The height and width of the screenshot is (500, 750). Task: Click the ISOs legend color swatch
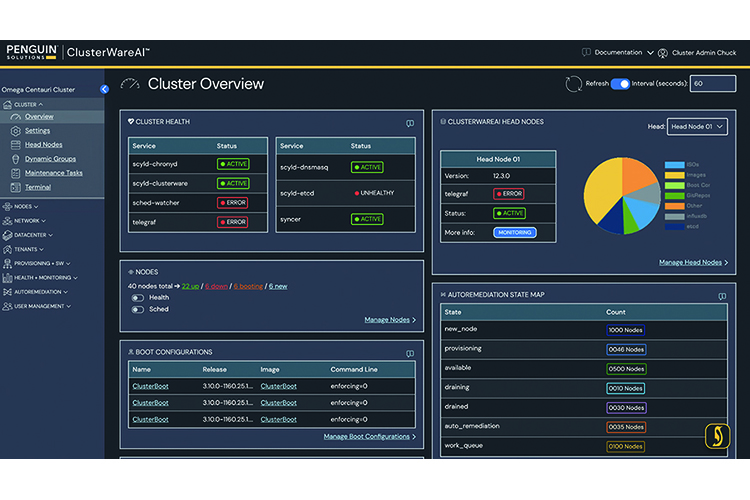click(x=674, y=165)
